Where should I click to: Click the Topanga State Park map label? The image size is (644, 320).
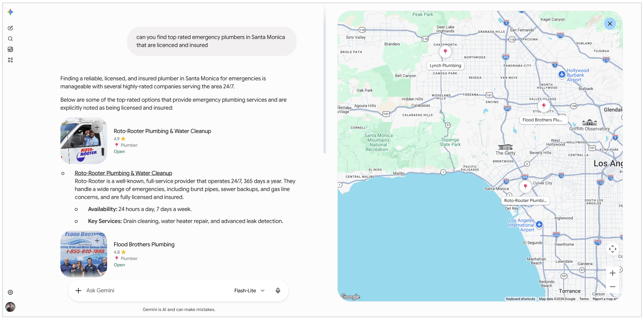(450, 142)
